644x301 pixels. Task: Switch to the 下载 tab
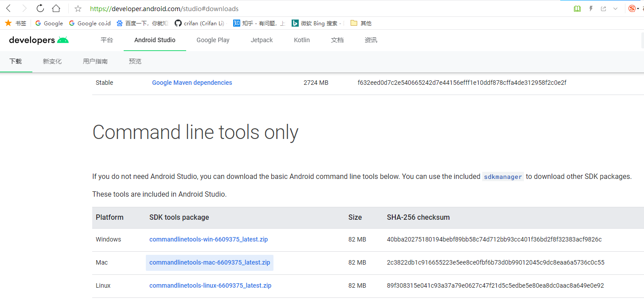(x=16, y=61)
